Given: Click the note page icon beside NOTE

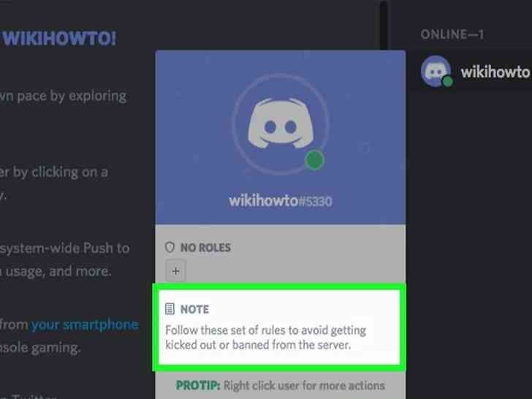Looking at the screenshot, I should 170,308.
